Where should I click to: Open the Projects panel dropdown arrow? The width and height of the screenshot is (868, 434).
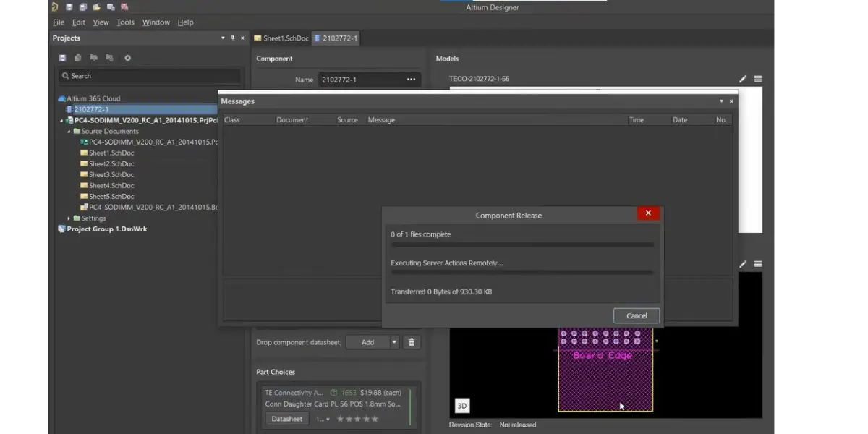coord(223,38)
